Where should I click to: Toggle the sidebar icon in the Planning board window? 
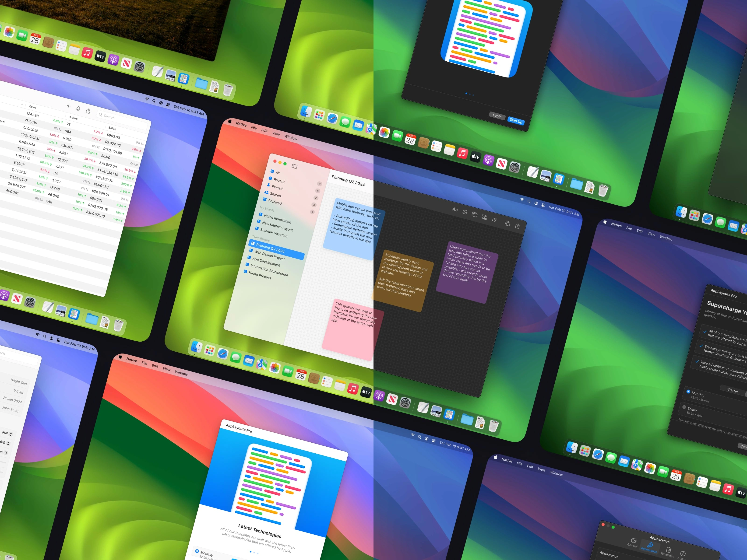(x=294, y=166)
